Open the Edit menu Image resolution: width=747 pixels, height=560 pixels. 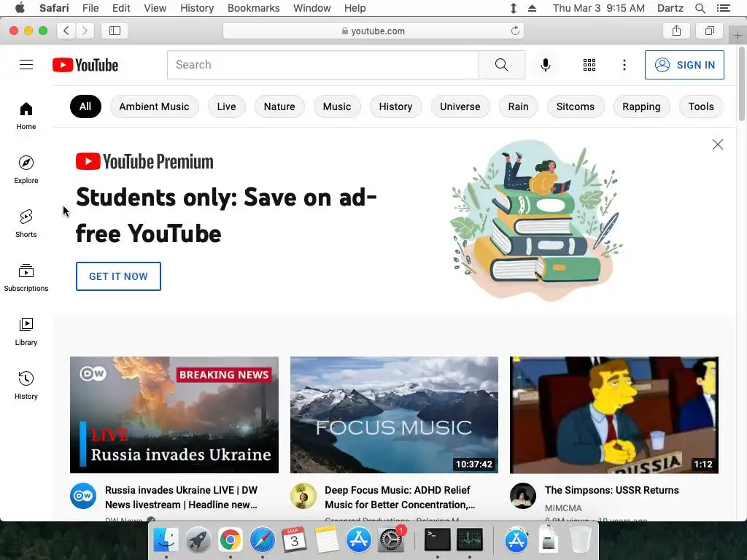point(122,8)
